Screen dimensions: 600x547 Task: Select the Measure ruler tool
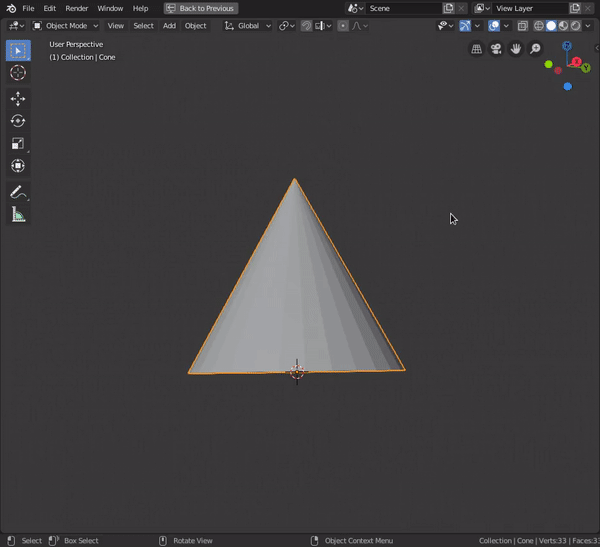18,215
